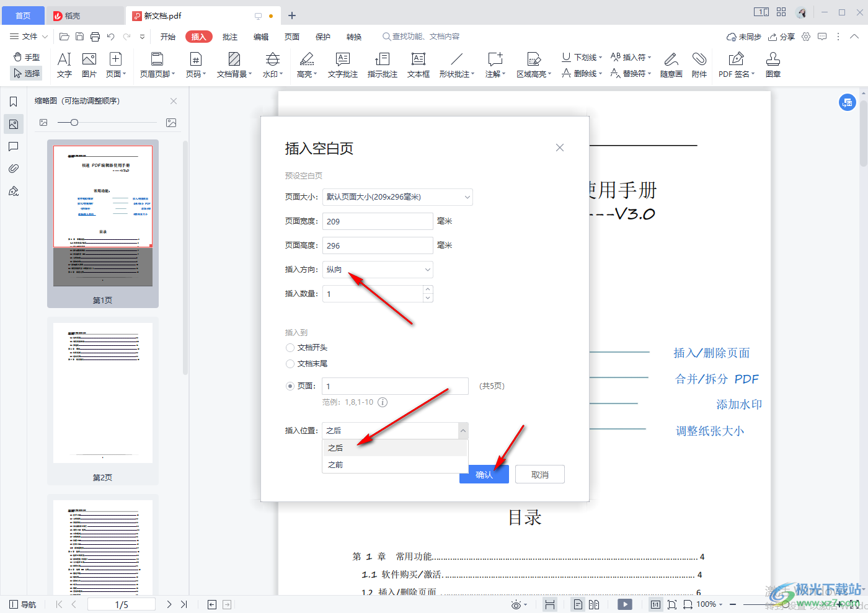Click the 分享 share button
The height and width of the screenshot is (613, 868).
pyautogui.click(x=781, y=37)
